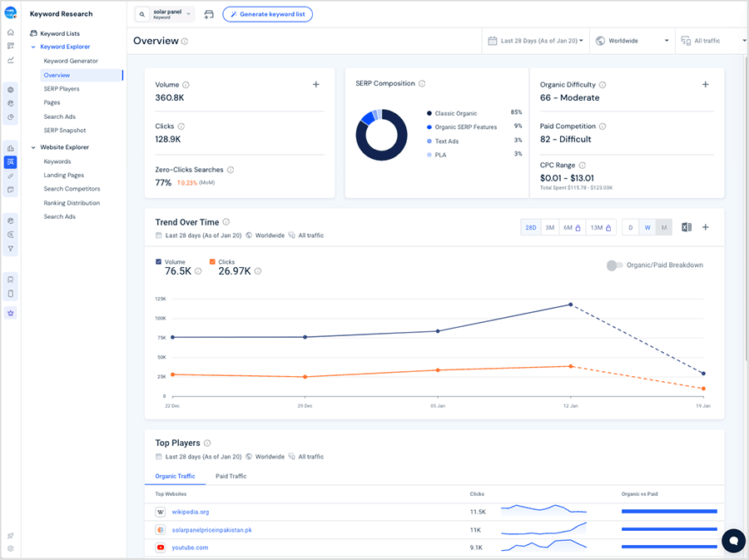Open the wikipedia.org link
Viewport: 749px width, 560px height.
tap(190, 512)
